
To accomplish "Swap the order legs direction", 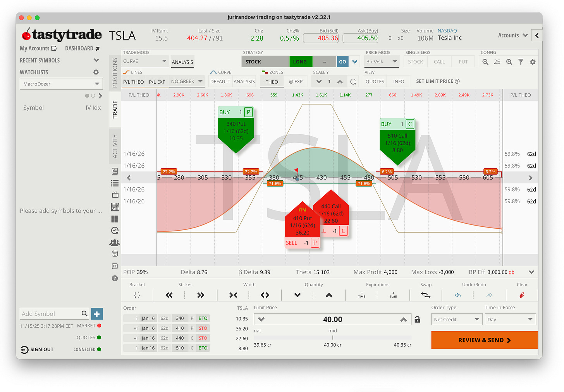I will click(426, 295).
